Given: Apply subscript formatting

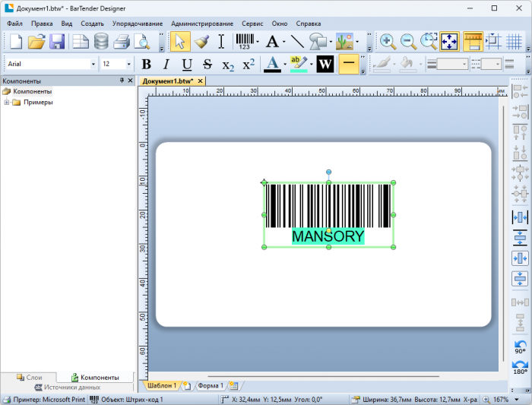Looking at the screenshot, I should (228, 65).
